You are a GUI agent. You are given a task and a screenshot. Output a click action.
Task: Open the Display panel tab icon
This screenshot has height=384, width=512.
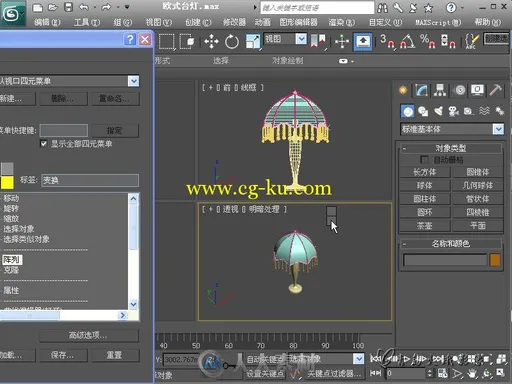tap(477, 90)
